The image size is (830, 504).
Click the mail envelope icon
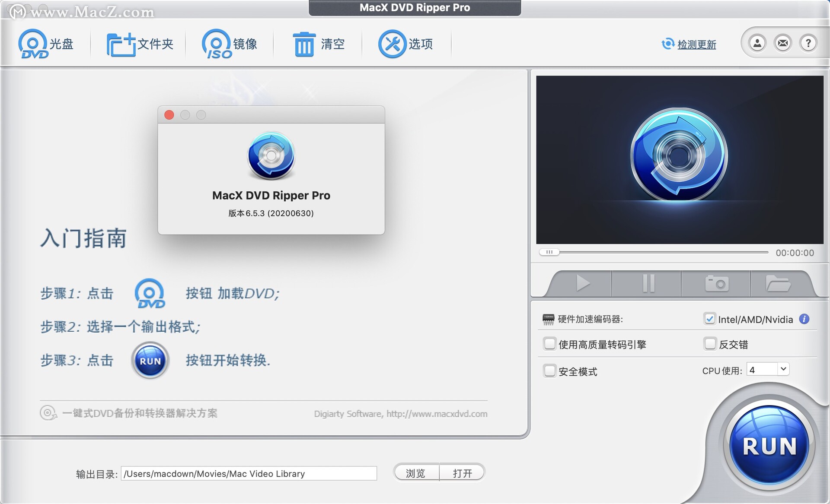tap(783, 43)
